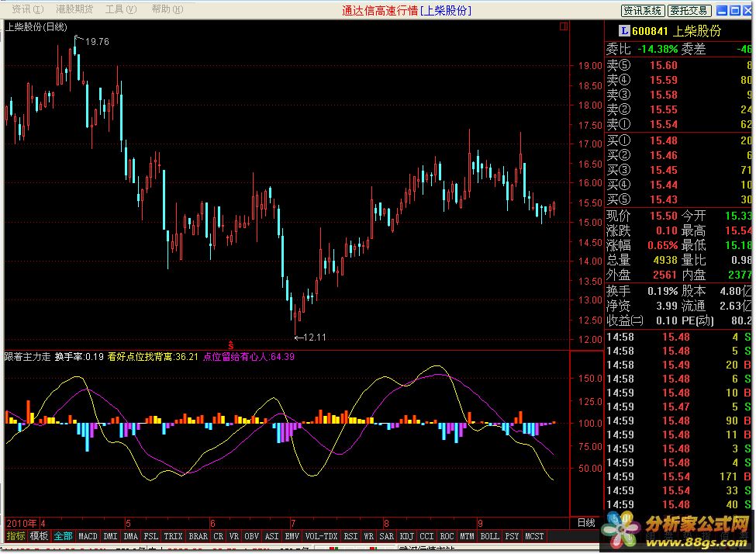Click the 收益(二) 0.10 value
The height and width of the screenshot is (554, 756).
667,320
